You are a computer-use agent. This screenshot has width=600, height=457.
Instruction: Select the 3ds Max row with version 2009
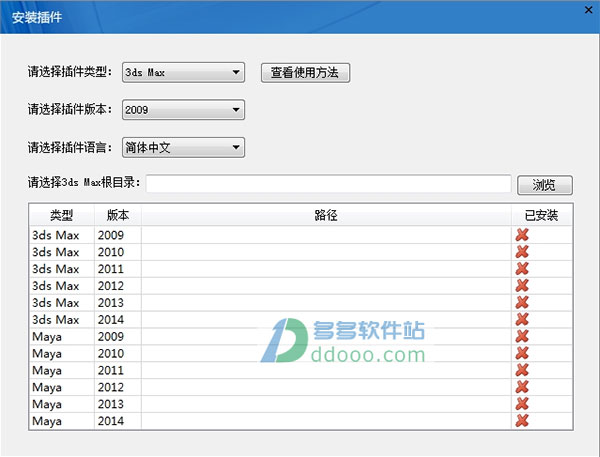pos(301,235)
